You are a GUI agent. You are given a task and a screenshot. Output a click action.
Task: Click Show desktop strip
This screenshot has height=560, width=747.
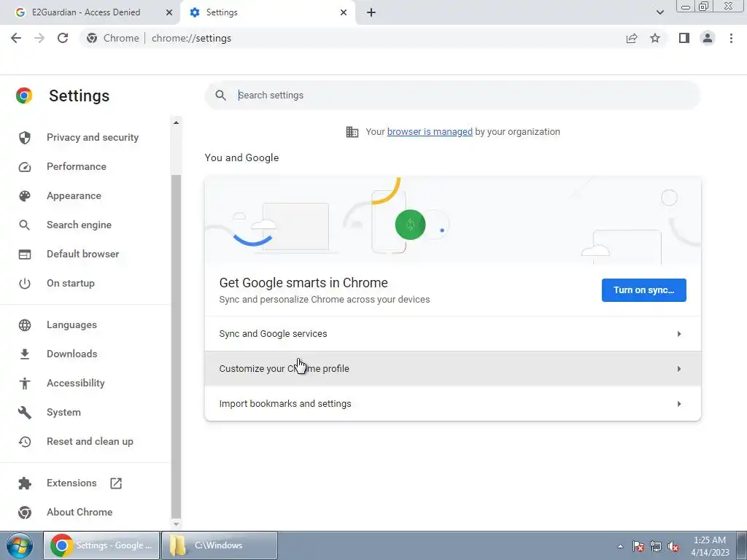point(743,545)
